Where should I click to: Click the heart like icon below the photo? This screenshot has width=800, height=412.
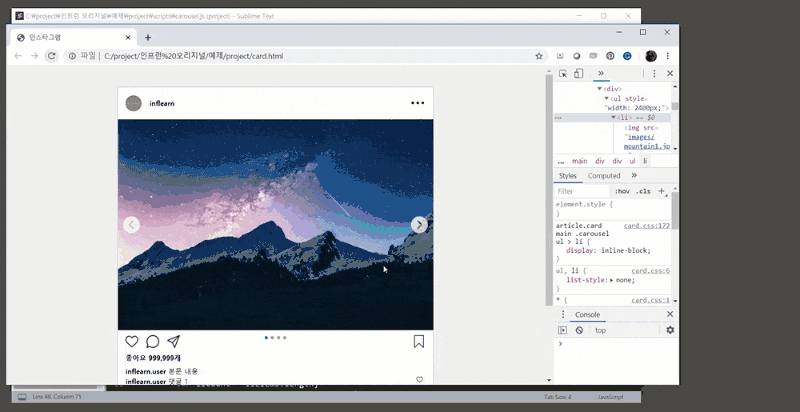click(x=132, y=342)
